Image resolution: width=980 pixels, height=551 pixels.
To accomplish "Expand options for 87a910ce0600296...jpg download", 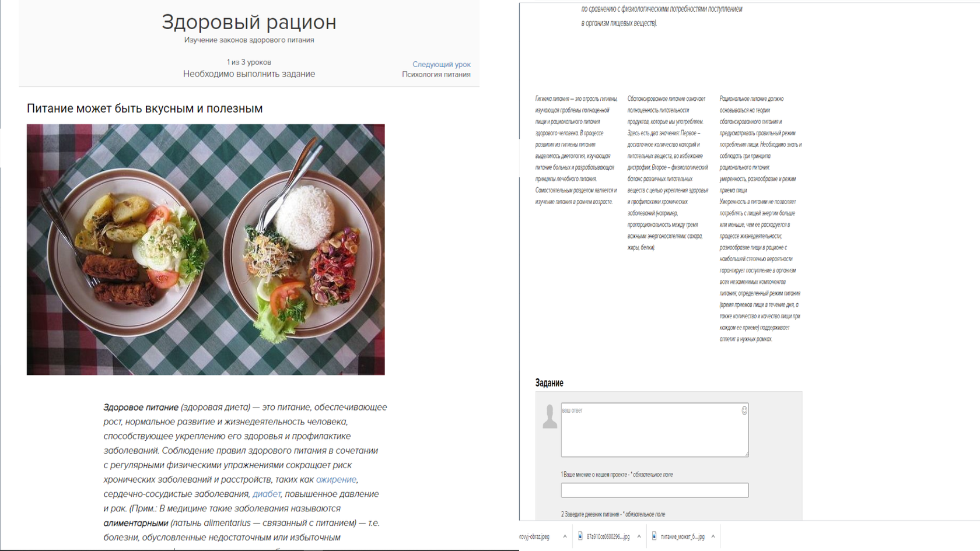I will coord(639,536).
